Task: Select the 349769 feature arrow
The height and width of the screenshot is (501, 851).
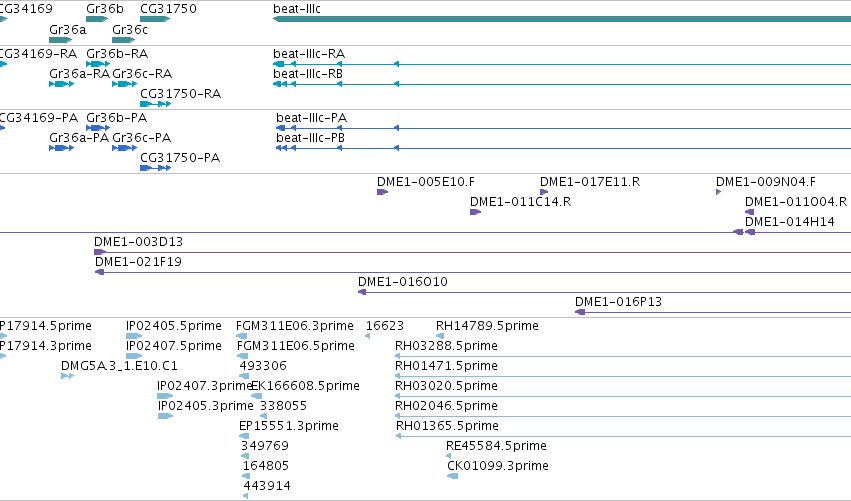Action: tap(245, 456)
